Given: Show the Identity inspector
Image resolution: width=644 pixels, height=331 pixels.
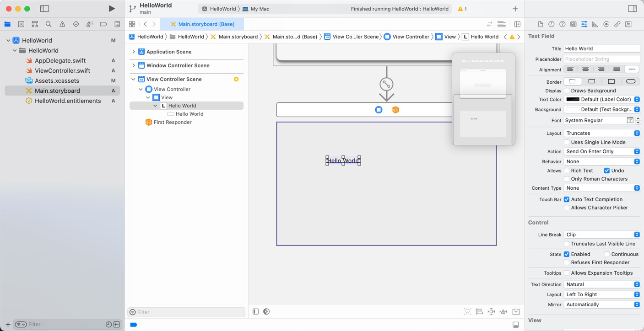Looking at the screenshot, I should 574,24.
